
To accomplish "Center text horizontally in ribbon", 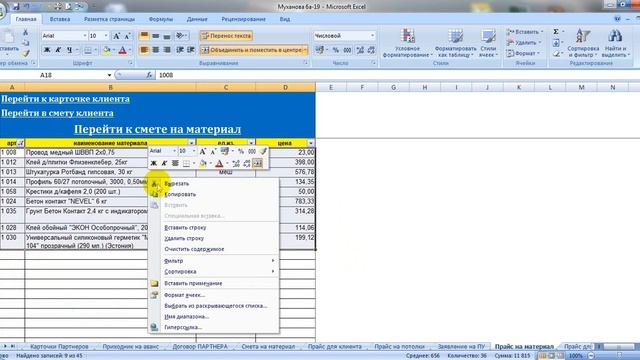I will (x=156, y=50).
